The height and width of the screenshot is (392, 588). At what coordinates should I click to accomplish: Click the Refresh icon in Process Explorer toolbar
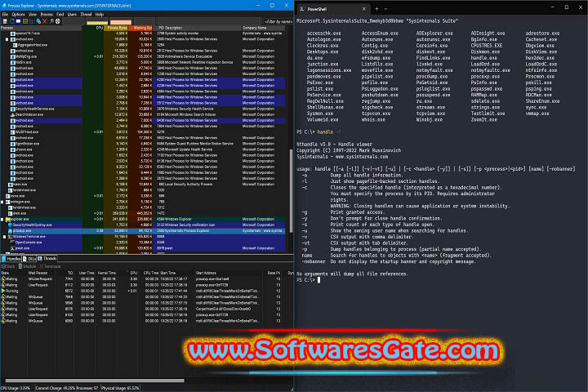[12, 21]
